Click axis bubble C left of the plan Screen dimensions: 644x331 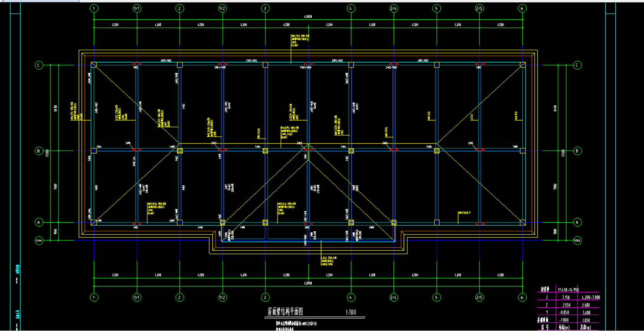click(x=39, y=65)
